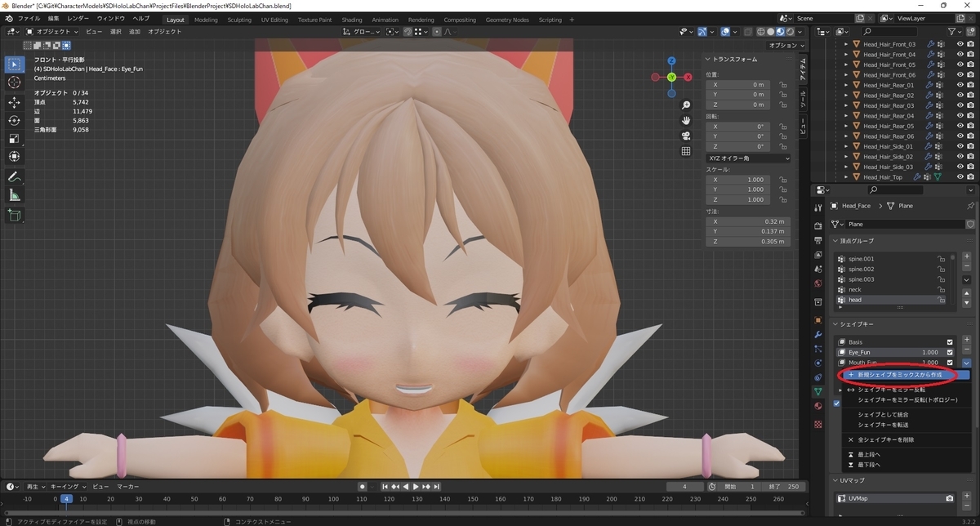980x526 pixels.
Task: Select the Transform tool
Action: click(x=14, y=156)
